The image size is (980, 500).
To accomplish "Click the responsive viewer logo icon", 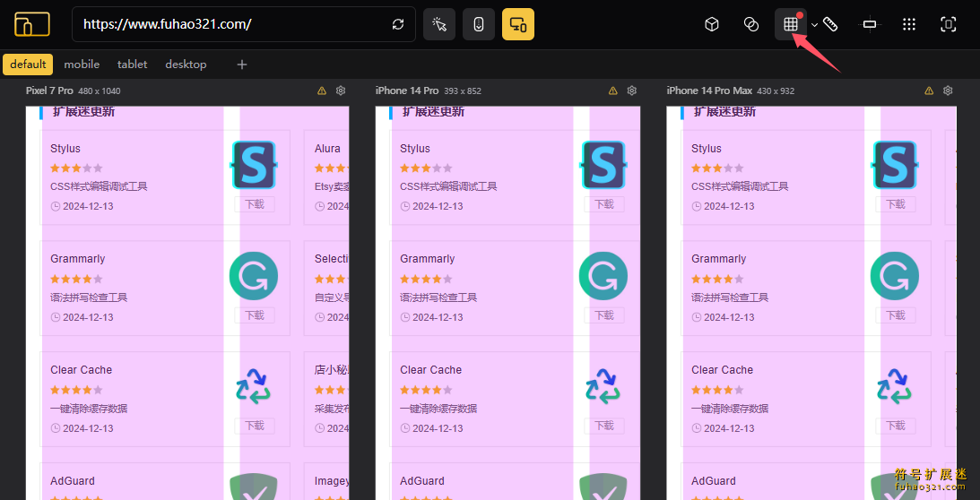I will [32, 24].
